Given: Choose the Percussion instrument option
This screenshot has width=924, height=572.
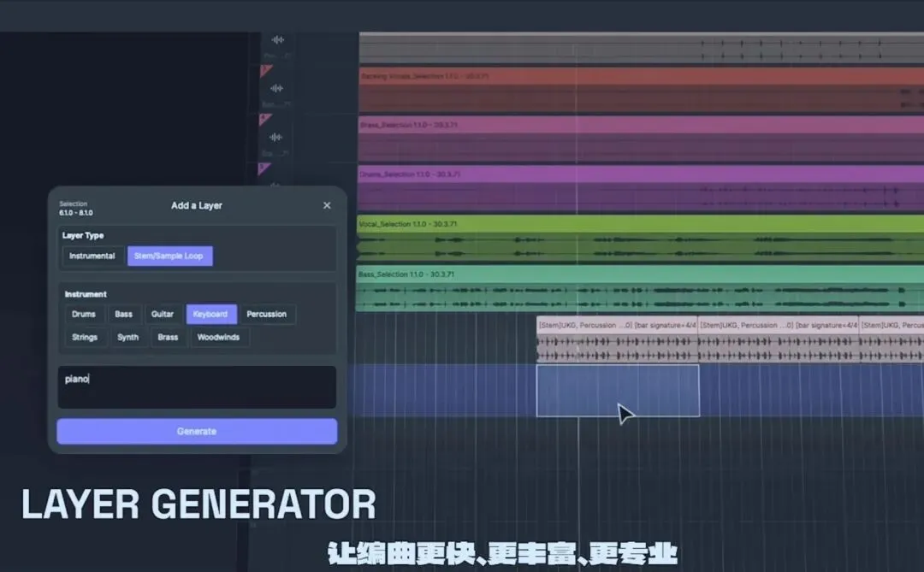Looking at the screenshot, I should [x=267, y=315].
